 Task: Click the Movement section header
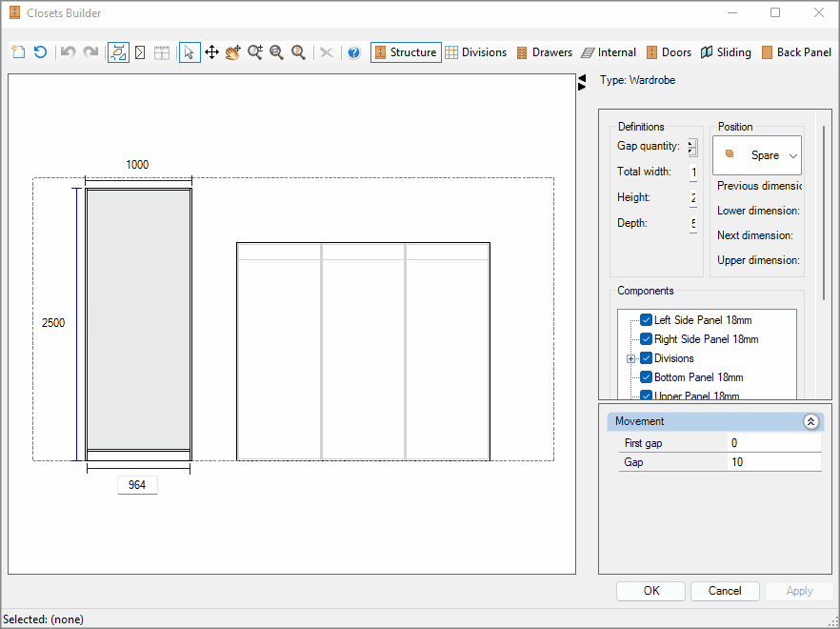(715, 421)
